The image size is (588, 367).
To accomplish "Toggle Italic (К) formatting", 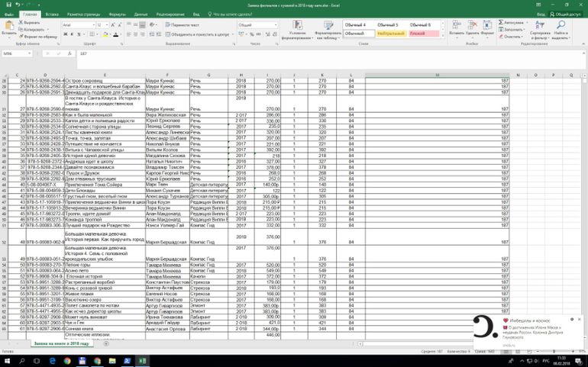I will coord(71,34).
